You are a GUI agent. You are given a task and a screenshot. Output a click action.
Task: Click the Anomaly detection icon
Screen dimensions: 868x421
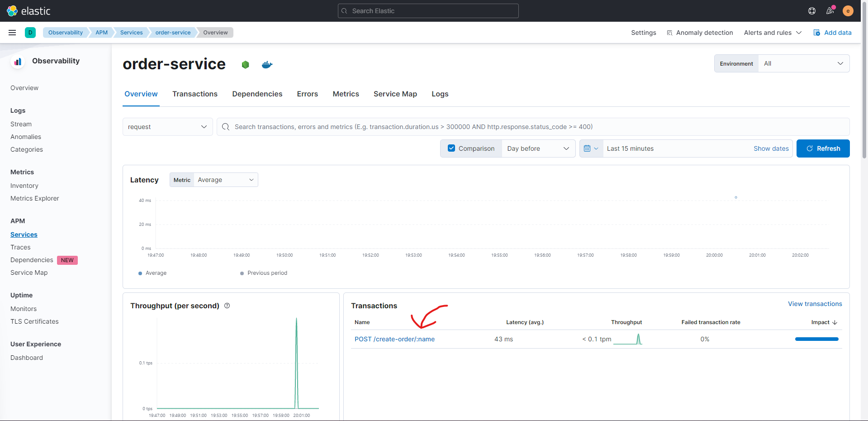tap(669, 33)
